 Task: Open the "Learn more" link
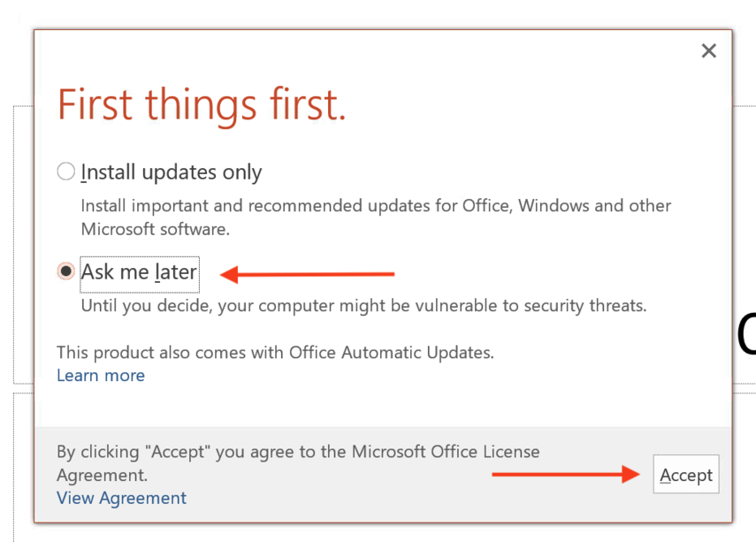[x=101, y=375]
